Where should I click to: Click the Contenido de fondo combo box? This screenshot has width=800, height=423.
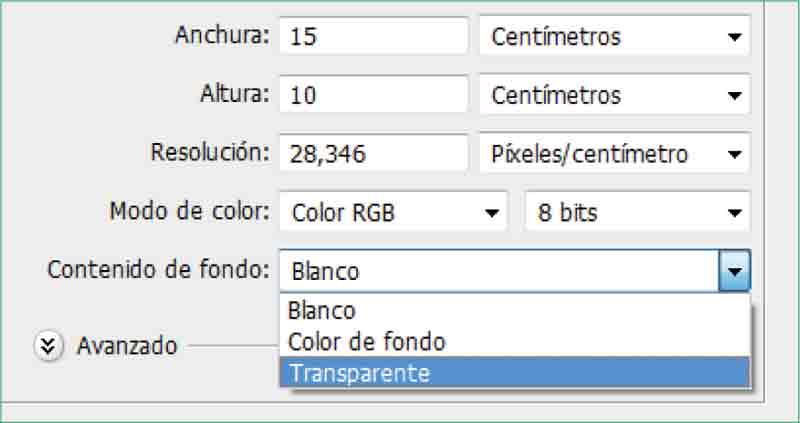(x=498, y=271)
